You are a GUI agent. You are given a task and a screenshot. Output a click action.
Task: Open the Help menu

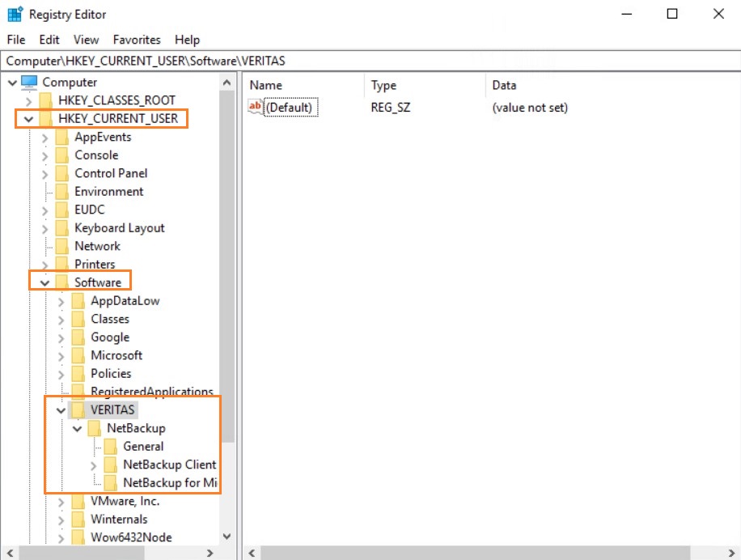[187, 40]
